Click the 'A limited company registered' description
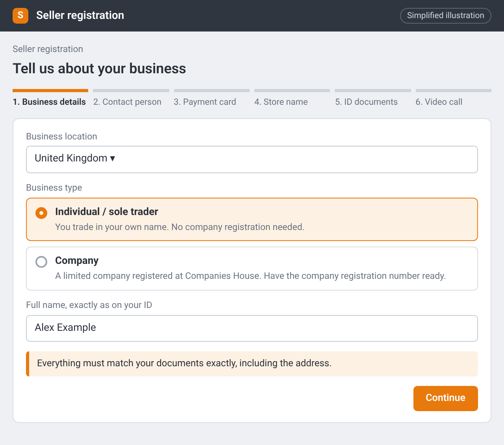The height and width of the screenshot is (445, 504). [250, 276]
